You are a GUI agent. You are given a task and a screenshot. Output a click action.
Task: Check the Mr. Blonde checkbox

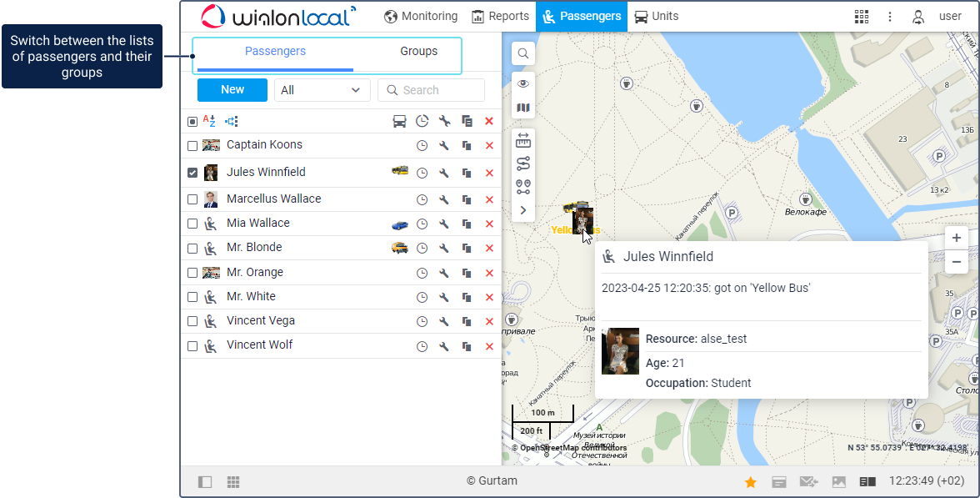[x=192, y=249]
